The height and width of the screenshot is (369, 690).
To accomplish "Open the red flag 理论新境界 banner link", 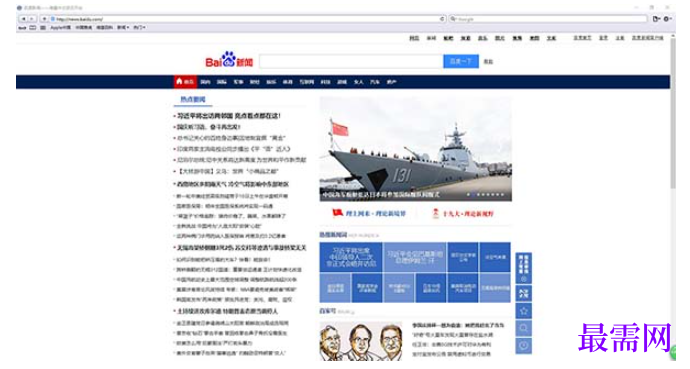I will pyautogui.click(x=369, y=213).
